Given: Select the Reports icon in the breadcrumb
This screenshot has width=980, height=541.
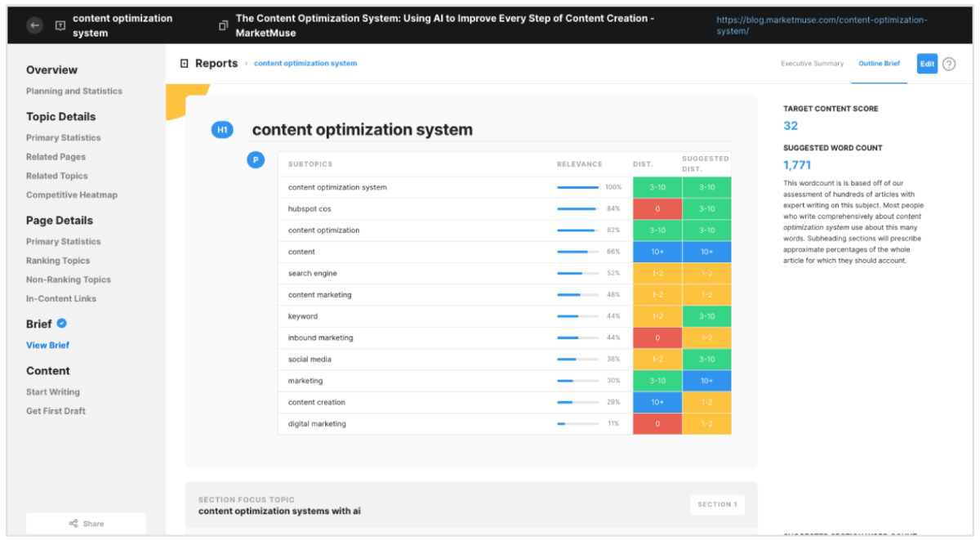Looking at the screenshot, I should click(184, 63).
